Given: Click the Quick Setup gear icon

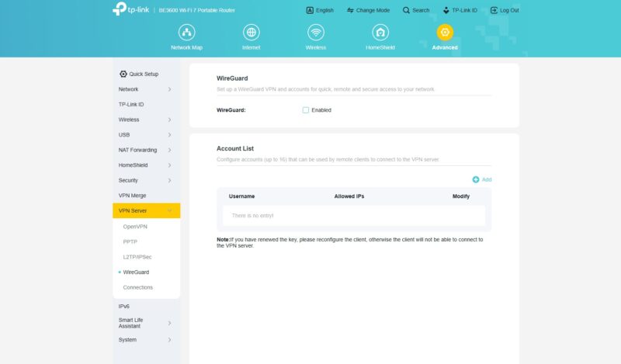Looking at the screenshot, I should tap(123, 74).
